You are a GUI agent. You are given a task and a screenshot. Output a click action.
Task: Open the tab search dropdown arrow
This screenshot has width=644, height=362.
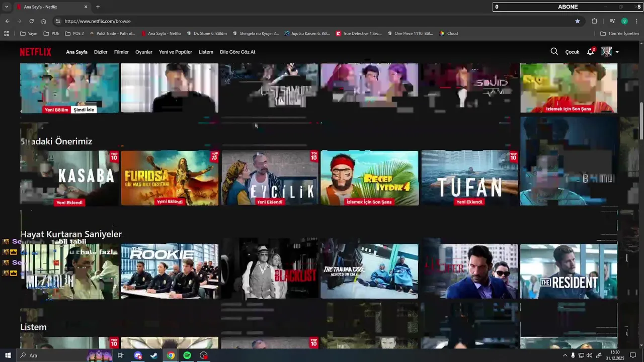pyautogui.click(x=7, y=7)
